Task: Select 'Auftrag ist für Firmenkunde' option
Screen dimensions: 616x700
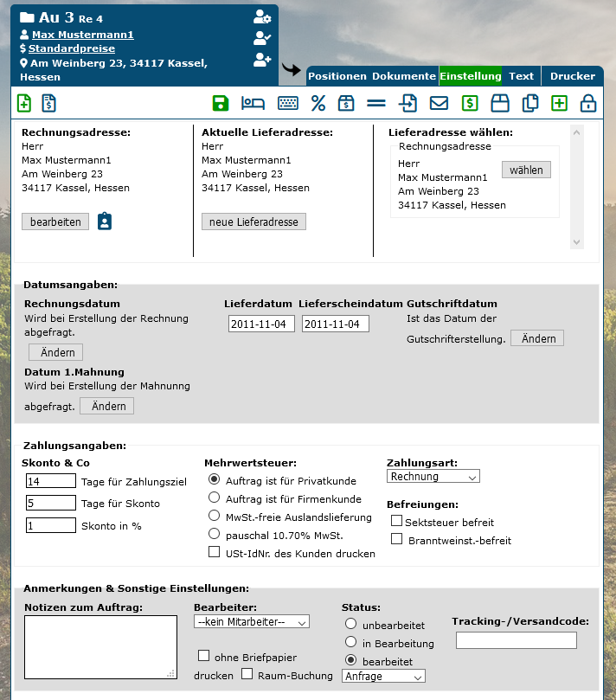Action: [215, 498]
